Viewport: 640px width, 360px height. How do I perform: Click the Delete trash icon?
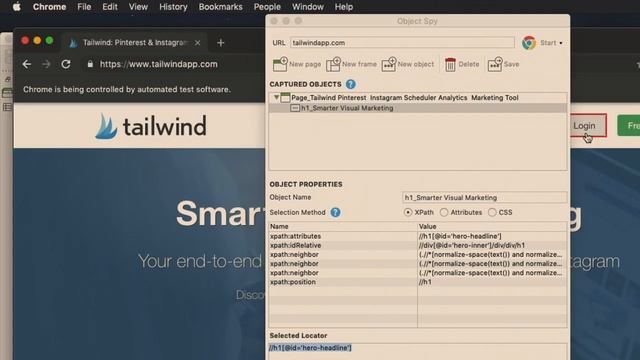pyautogui.click(x=450, y=64)
